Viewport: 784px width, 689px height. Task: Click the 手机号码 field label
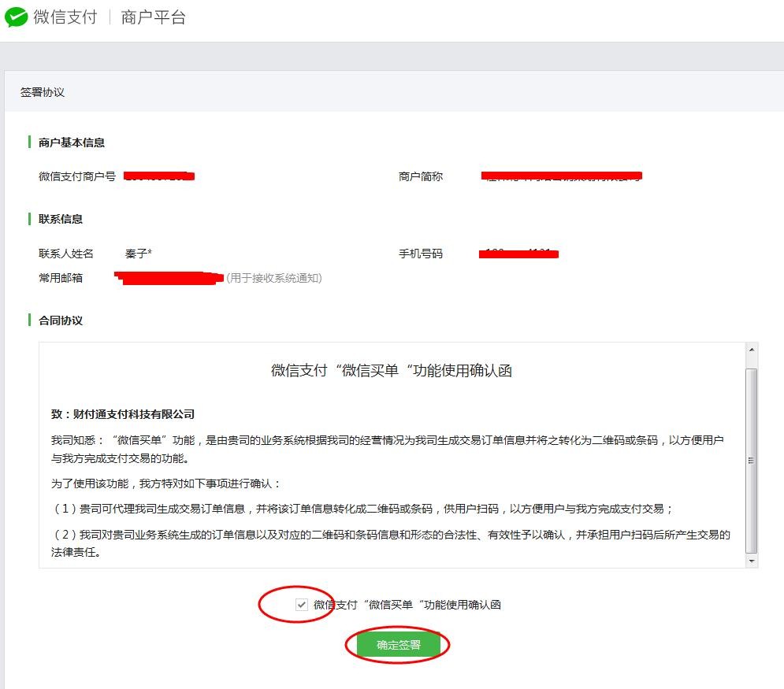421,254
